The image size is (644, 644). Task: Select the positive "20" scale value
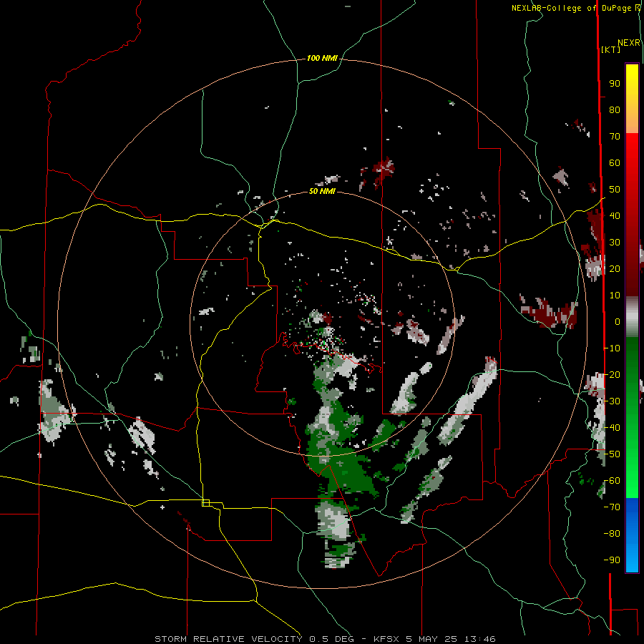tap(615, 268)
